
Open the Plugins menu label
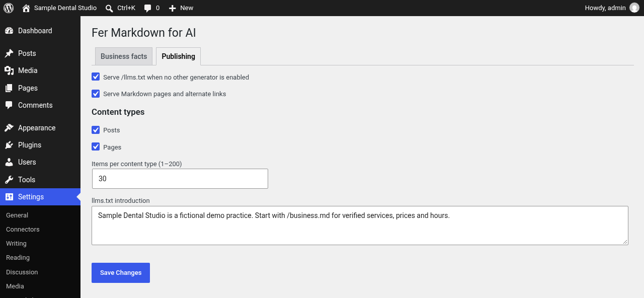[x=30, y=145]
